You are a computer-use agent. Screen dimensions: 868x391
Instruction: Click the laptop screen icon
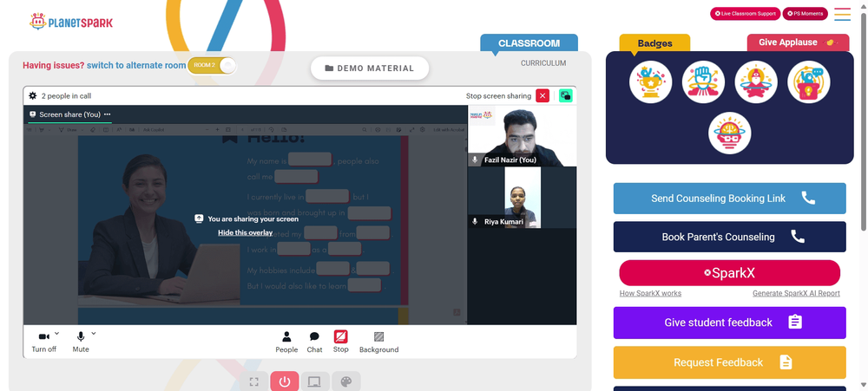point(315,381)
